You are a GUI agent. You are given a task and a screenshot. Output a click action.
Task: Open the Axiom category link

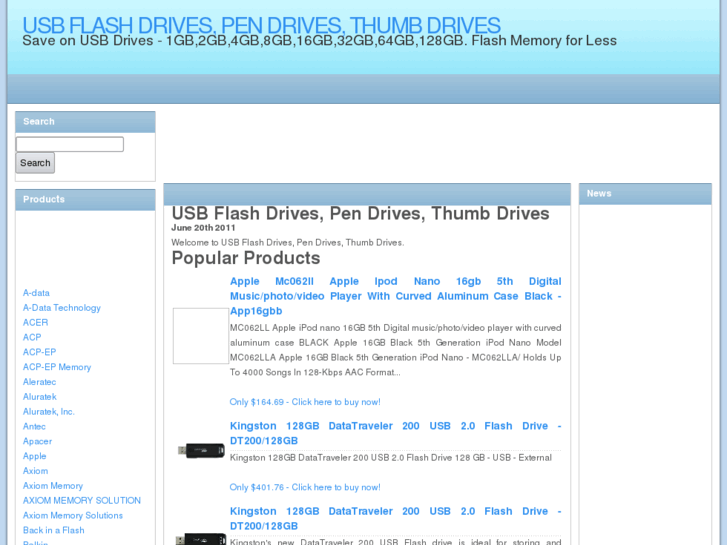35,471
